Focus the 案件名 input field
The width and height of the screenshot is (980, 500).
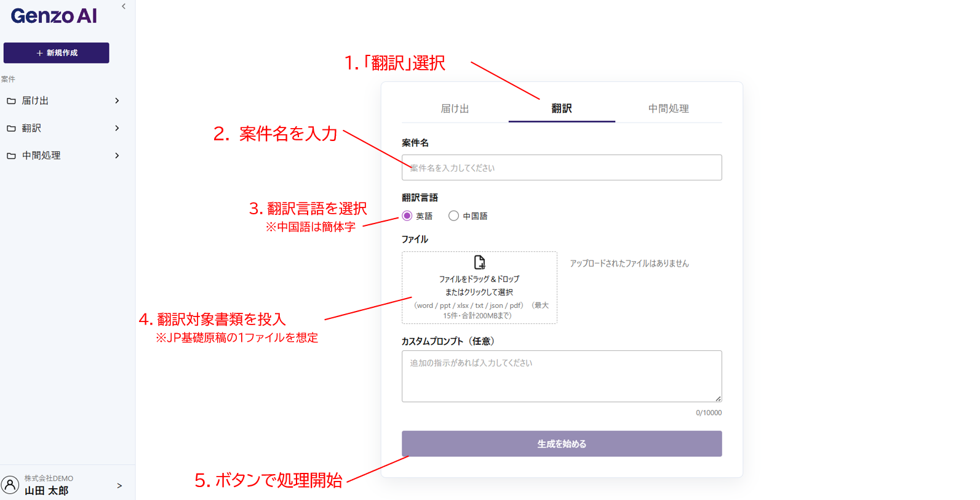562,167
